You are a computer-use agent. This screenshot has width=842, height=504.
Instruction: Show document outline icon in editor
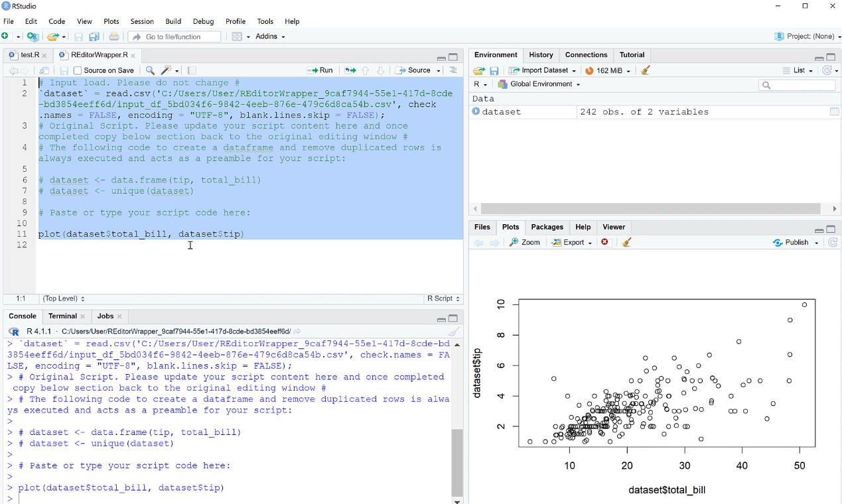coord(453,70)
